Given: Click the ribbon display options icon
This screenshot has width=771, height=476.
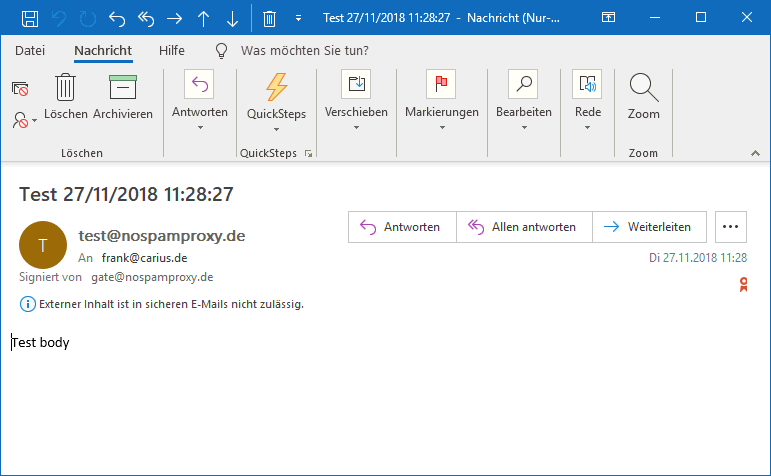Looking at the screenshot, I should [608, 18].
